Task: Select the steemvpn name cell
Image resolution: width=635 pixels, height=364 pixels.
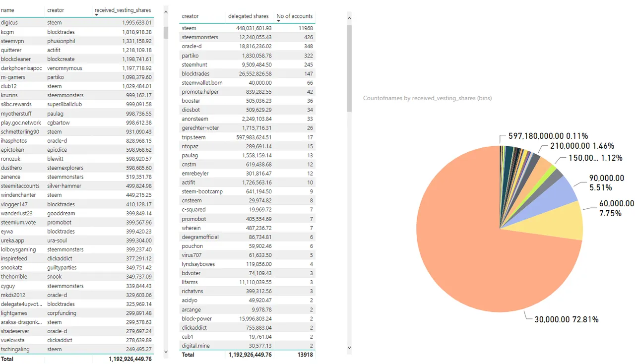Action: 13,41
